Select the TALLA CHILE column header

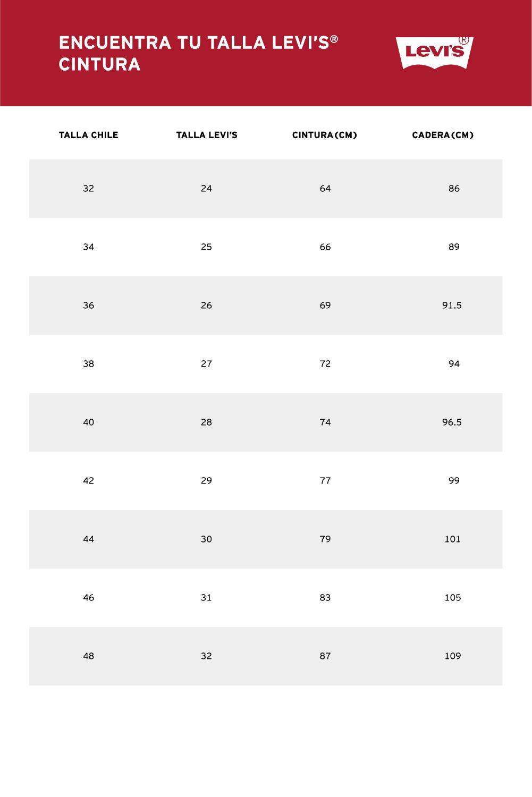pyautogui.click(x=89, y=135)
